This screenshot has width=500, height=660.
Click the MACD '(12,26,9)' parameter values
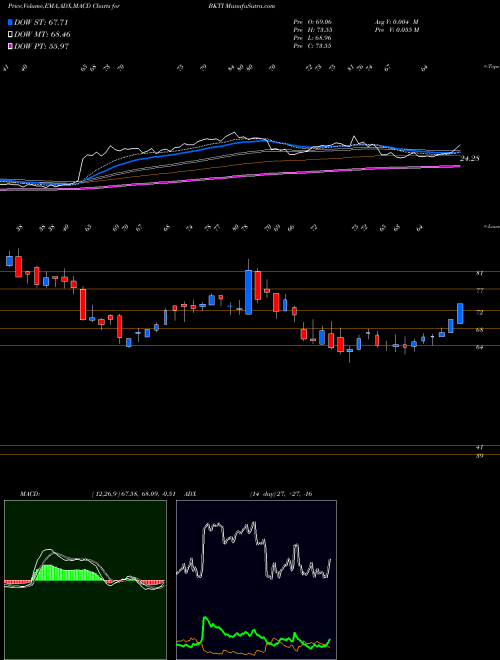(106, 494)
